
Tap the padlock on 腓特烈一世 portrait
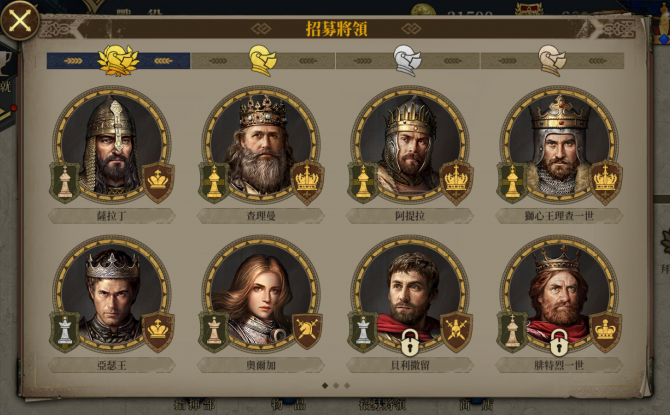[559, 343]
